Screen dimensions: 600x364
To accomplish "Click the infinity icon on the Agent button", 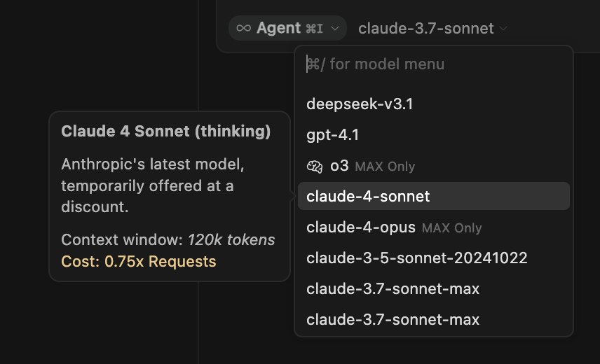I will (243, 28).
